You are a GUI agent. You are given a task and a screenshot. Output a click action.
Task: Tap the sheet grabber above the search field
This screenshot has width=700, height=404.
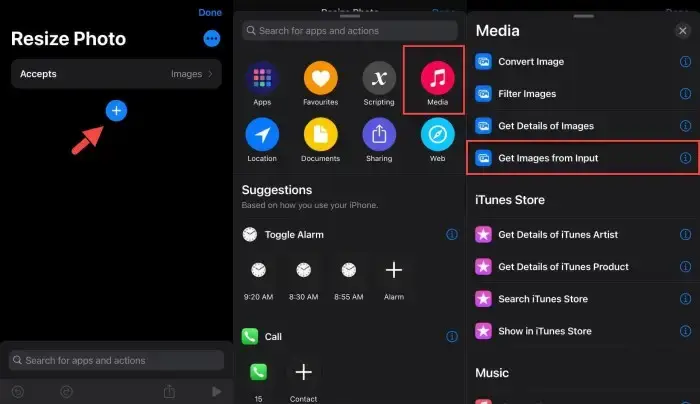(x=350, y=16)
